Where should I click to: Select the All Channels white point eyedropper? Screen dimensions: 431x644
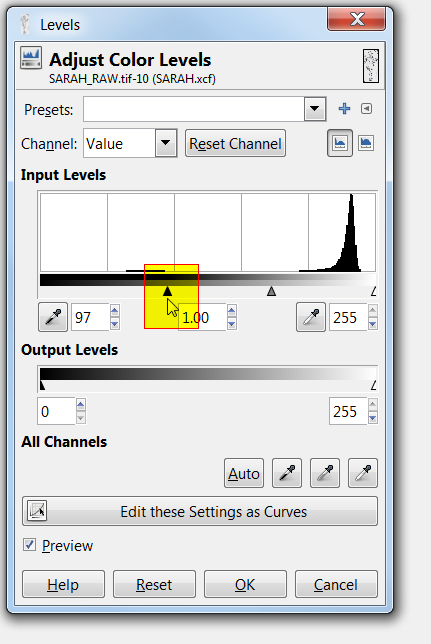tap(363, 473)
